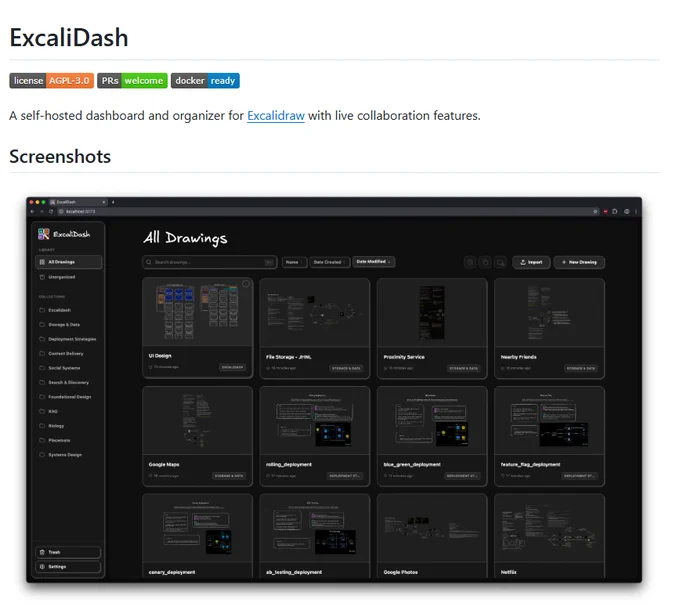Click the tag on feature_flag_deployment card

(579, 476)
